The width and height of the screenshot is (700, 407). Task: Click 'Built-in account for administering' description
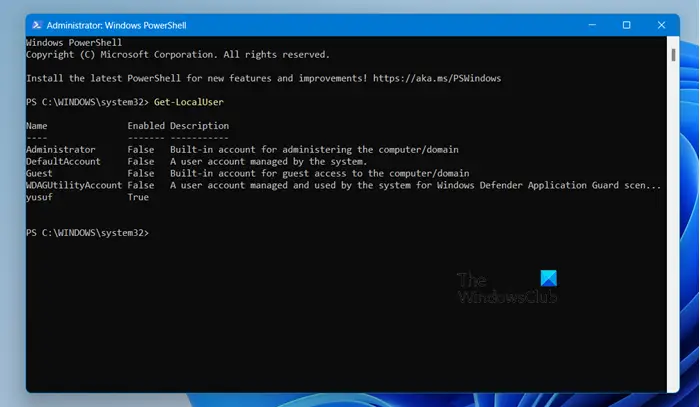tap(314, 150)
